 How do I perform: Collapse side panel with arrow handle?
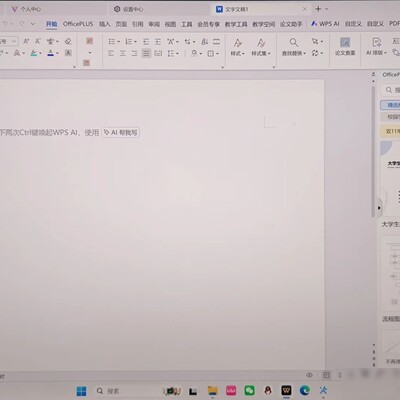point(379,208)
